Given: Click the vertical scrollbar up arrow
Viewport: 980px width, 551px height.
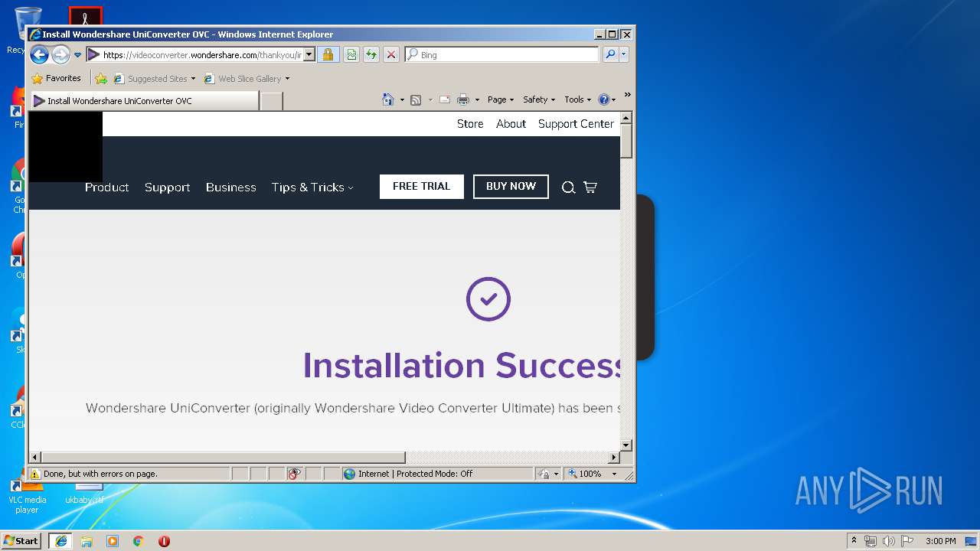Looking at the screenshot, I should [626, 118].
